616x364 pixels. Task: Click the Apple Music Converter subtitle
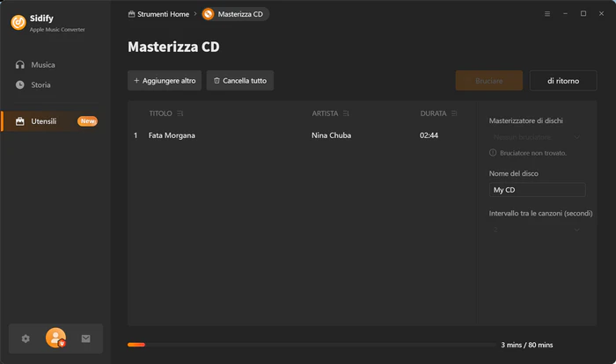point(57,29)
